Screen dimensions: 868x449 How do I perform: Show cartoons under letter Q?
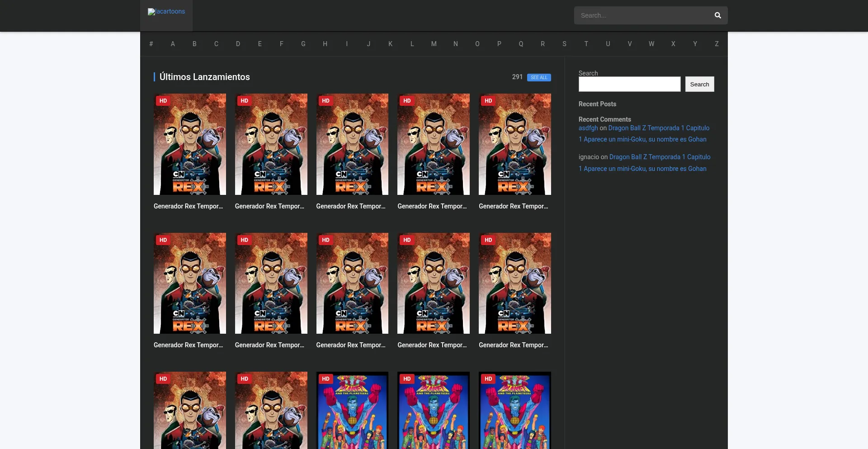coord(521,44)
